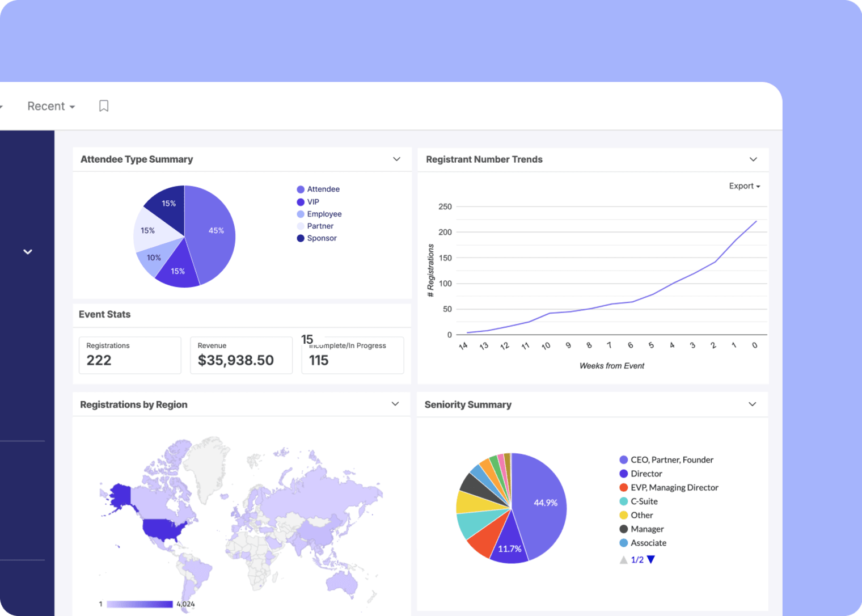This screenshot has width=862, height=616.
Task: Click the Sponsor legend color dot
Action: (x=300, y=238)
